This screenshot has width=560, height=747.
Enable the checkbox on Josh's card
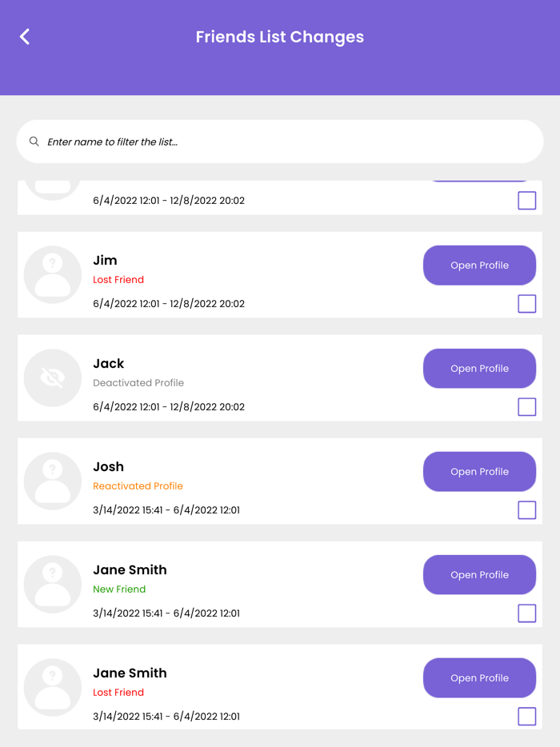point(526,510)
